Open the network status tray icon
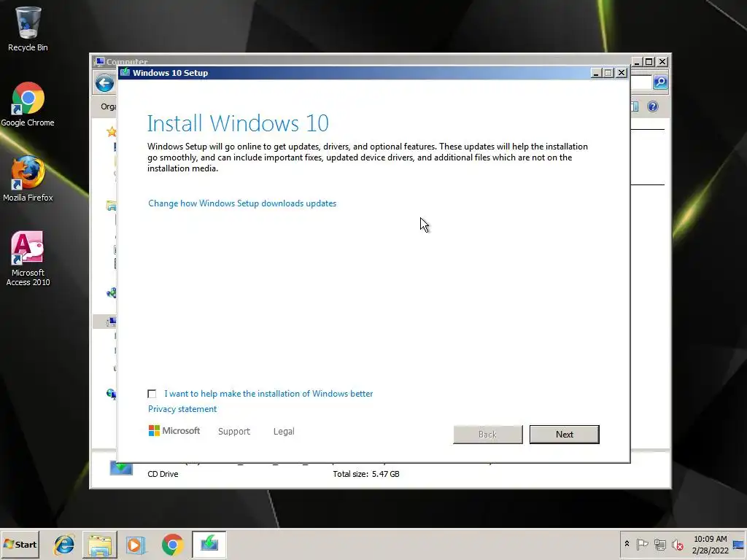Image resolution: width=747 pixels, height=560 pixels. [x=659, y=544]
